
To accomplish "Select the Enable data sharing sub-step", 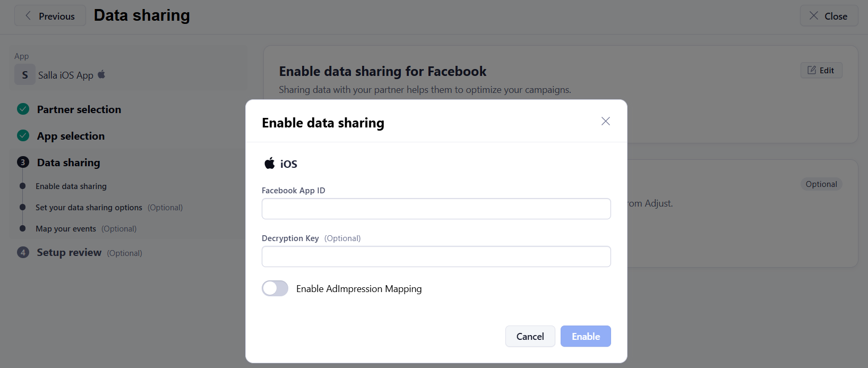I will click(71, 186).
